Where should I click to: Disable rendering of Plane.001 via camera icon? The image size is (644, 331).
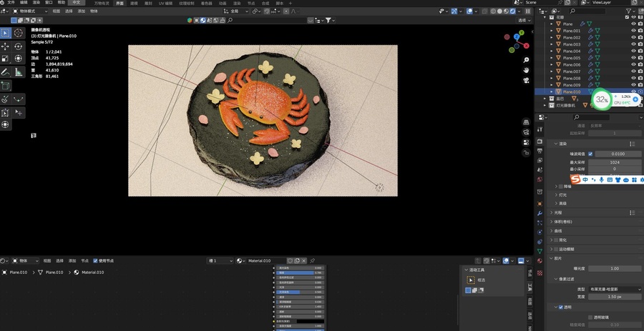(640, 31)
